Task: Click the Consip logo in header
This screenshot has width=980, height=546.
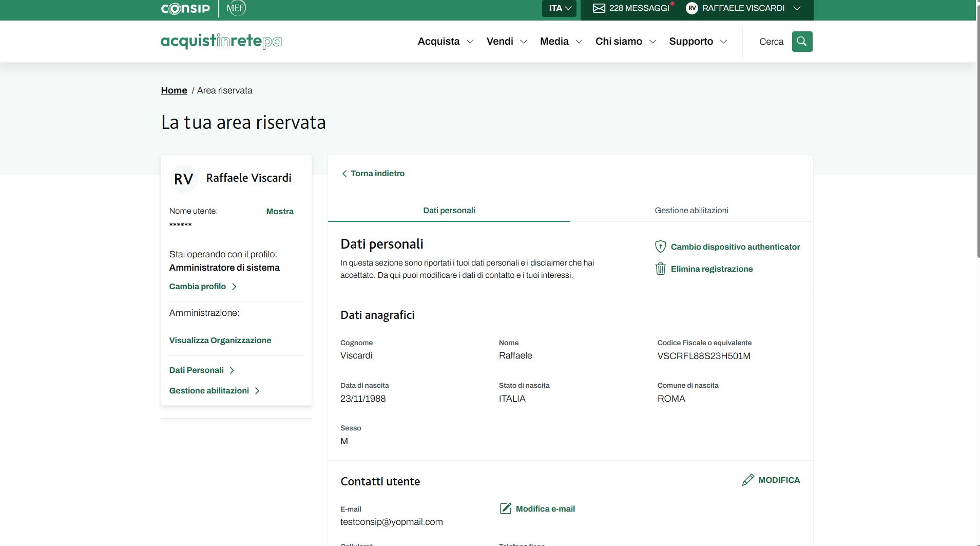Action: click(185, 9)
